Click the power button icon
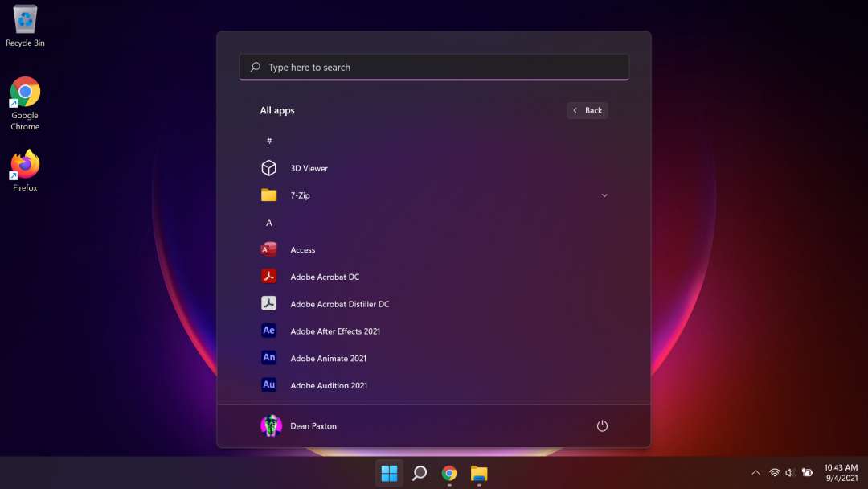 (x=602, y=426)
